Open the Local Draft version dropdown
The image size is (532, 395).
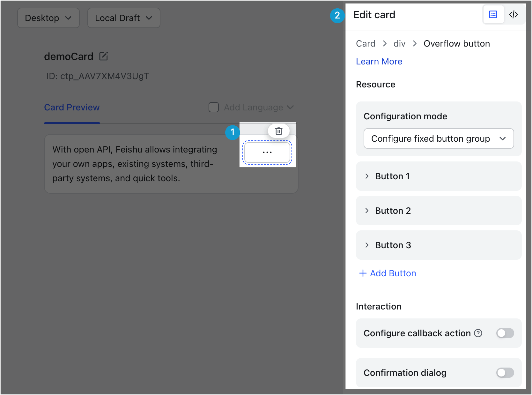pos(123,18)
